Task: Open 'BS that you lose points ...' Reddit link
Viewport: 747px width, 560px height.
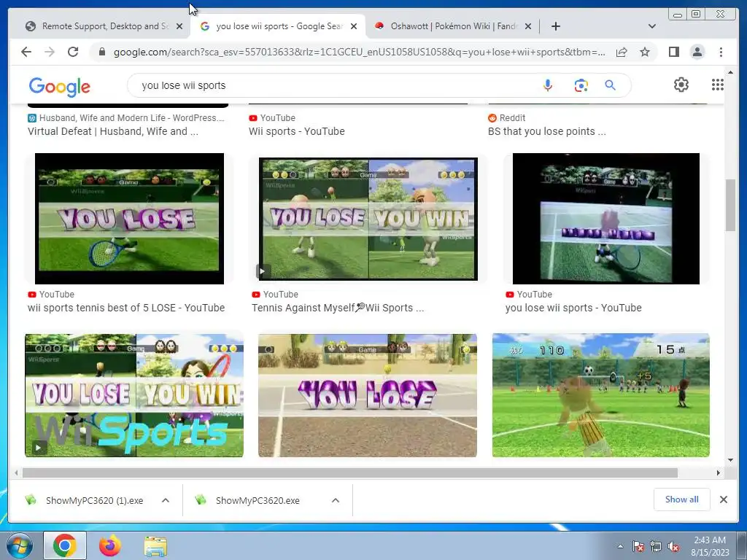Action: tap(547, 131)
